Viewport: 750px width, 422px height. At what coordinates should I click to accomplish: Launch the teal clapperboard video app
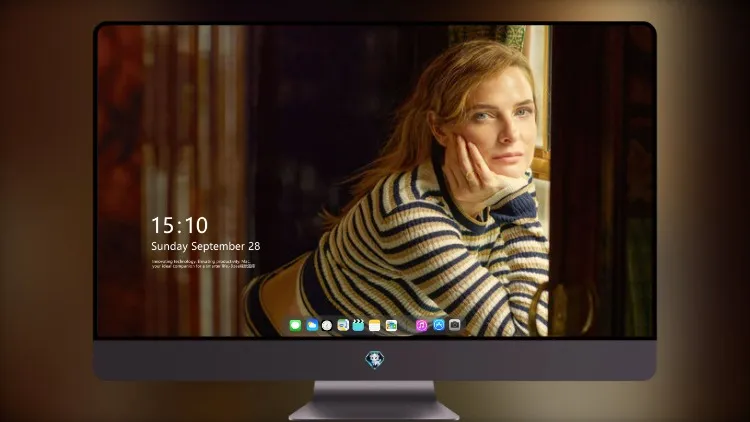pos(358,325)
